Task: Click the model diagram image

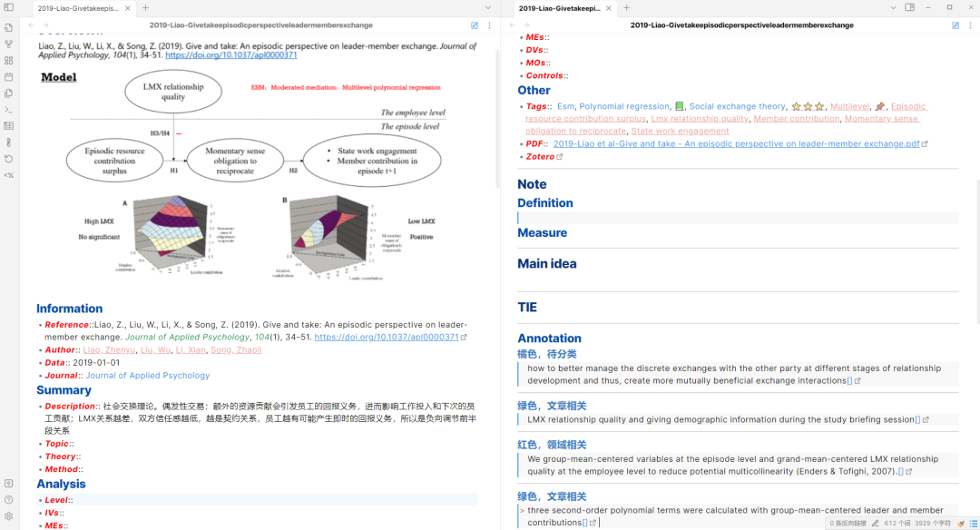Action: tap(258, 175)
